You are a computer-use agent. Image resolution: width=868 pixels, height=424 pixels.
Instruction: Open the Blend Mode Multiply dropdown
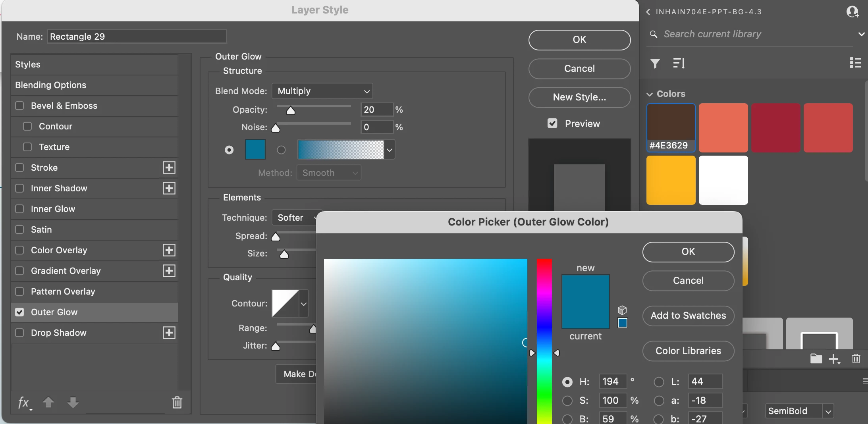(x=322, y=91)
